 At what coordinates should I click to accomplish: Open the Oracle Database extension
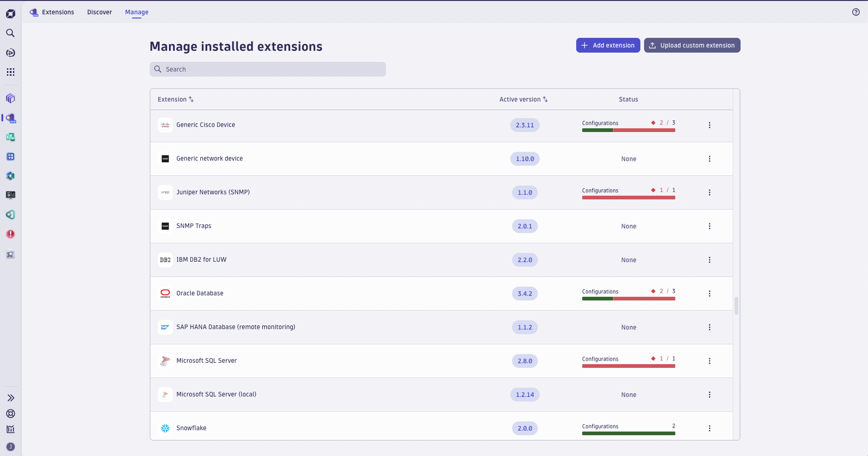click(x=200, y=294)
